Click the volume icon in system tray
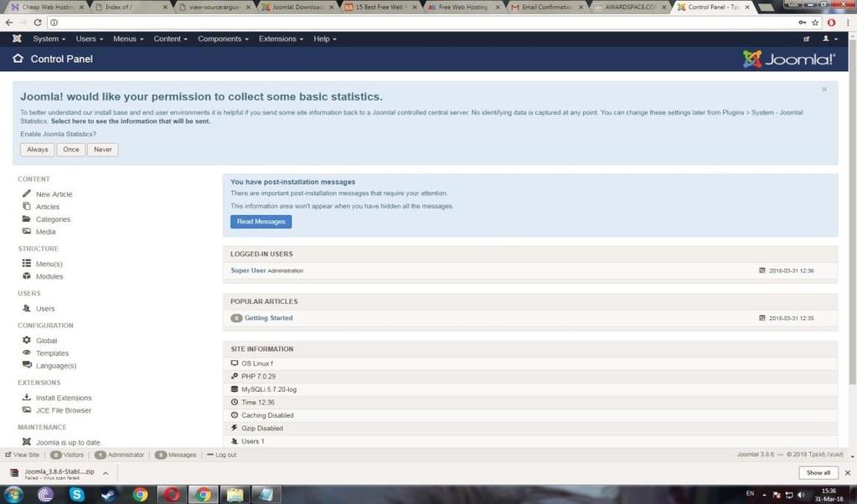 801,494
